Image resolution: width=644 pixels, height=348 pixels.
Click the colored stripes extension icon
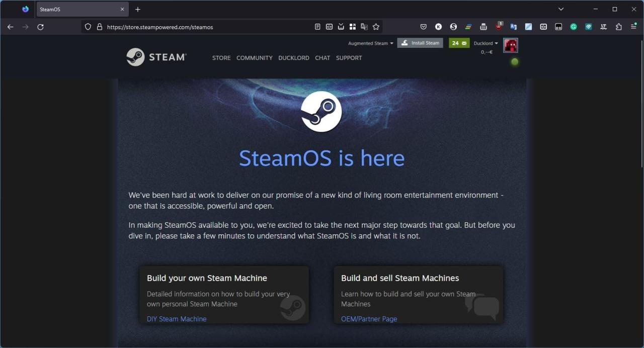468,27
